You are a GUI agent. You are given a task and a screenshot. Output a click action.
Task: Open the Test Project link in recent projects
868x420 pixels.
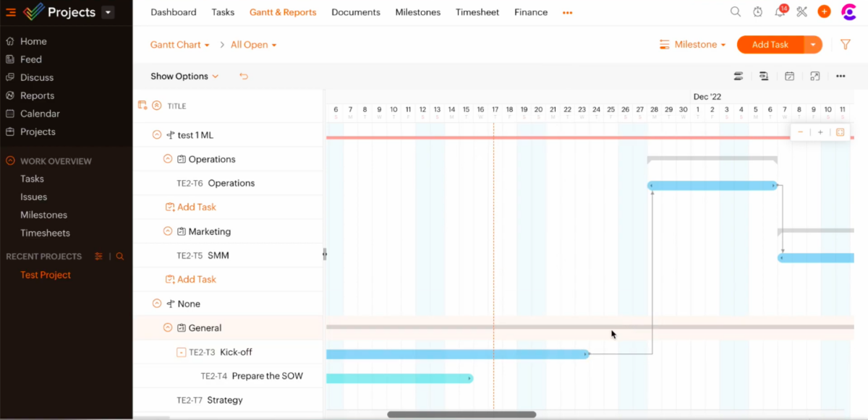[45, 275]
